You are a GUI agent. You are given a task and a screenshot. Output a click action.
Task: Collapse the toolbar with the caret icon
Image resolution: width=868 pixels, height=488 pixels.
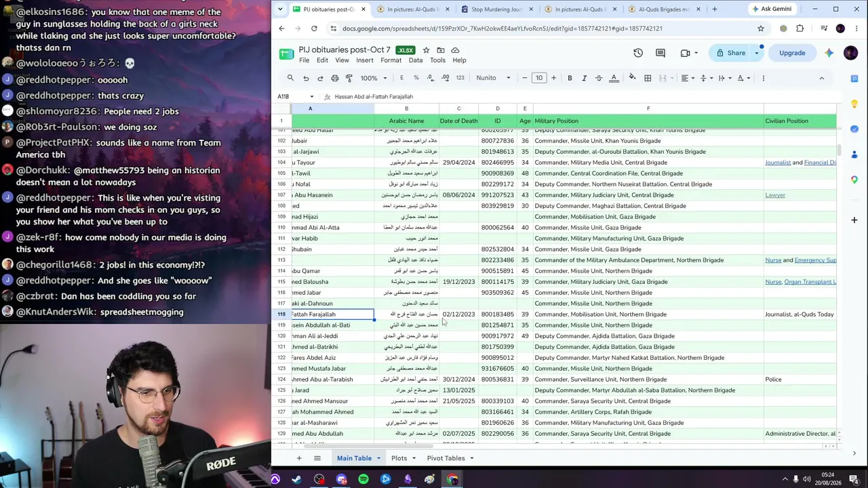pyautogui.click(x=821, y=78)
